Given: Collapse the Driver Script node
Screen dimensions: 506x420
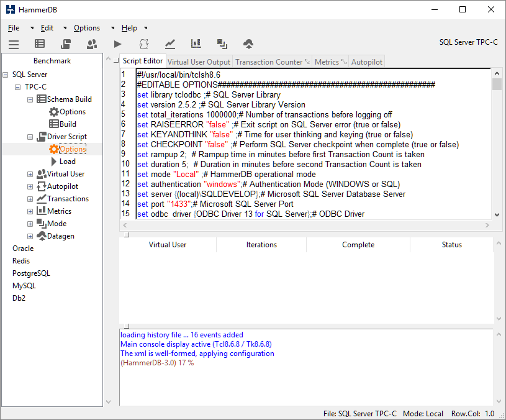Looking at the screenshot, I should 30,137.
